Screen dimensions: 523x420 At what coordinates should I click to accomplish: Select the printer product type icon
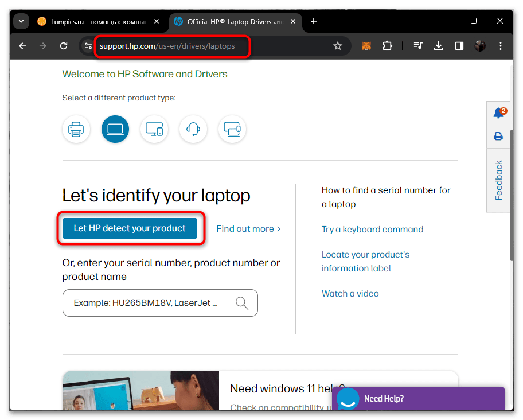(76, 129)
